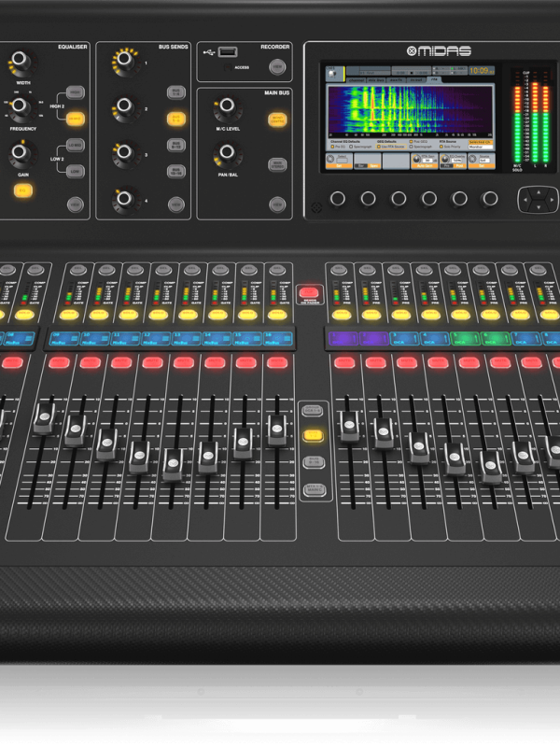Click the MixBus 10 scribble strip display
Viewport: 560px width, 747px height.
click(x=95, y=339)
